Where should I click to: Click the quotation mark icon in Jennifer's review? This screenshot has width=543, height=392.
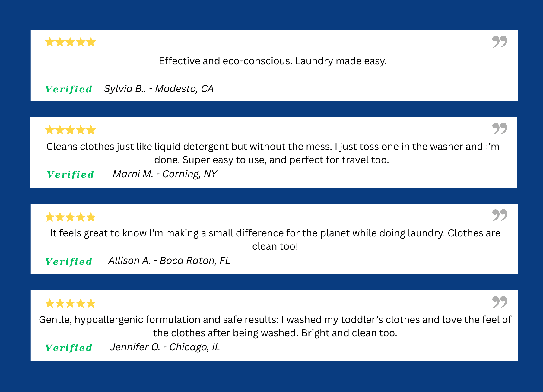pos(500,302)
